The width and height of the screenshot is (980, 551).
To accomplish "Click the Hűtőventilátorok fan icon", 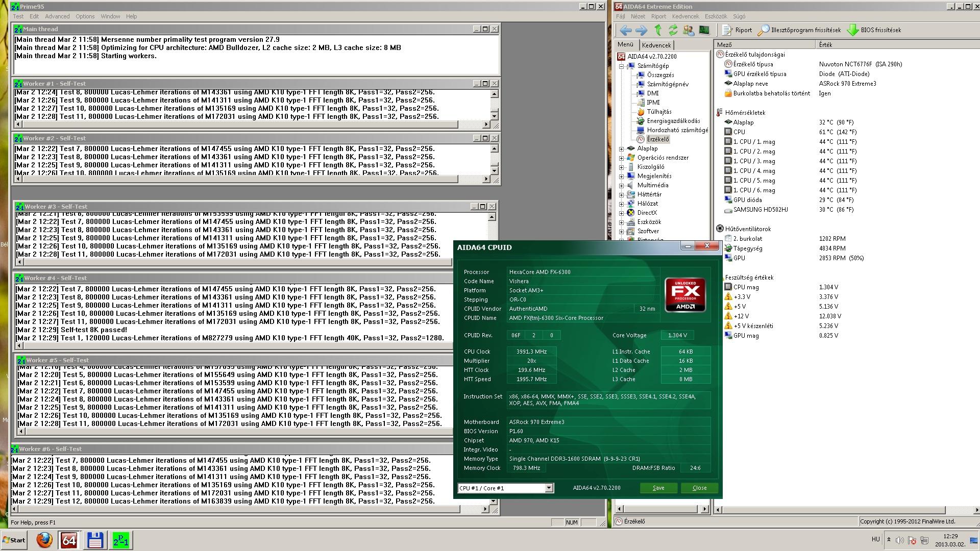I will click(720, 229).
